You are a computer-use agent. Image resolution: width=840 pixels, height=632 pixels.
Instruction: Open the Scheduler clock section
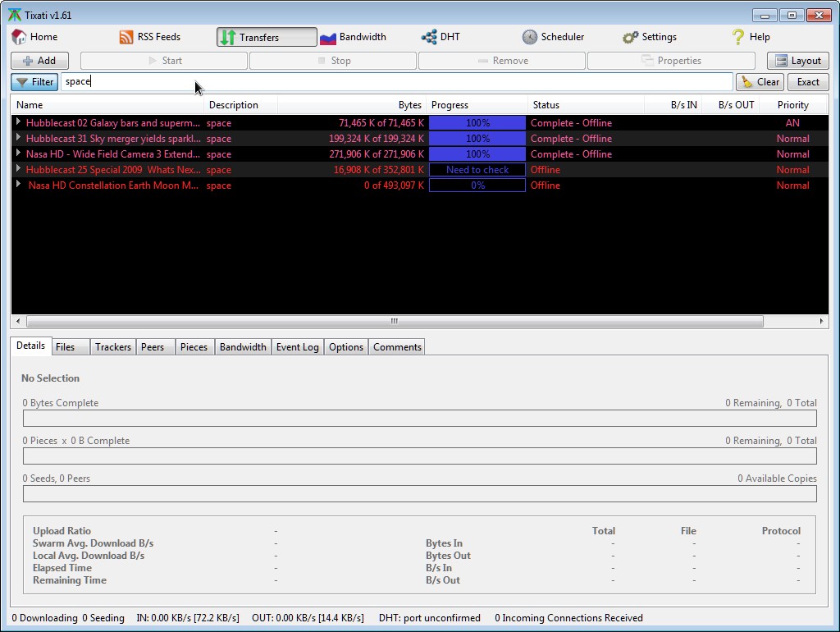pos(554,37)
